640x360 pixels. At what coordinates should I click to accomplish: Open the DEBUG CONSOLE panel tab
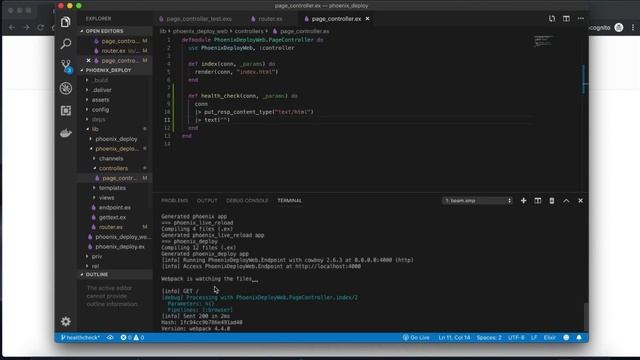pos(247,200)
